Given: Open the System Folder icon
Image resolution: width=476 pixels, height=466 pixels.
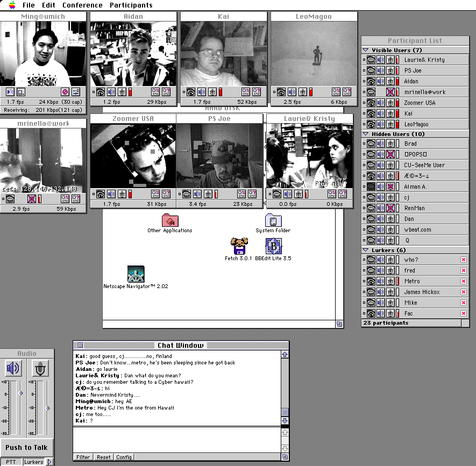Looking at the screenshot, I should (273, 220).
